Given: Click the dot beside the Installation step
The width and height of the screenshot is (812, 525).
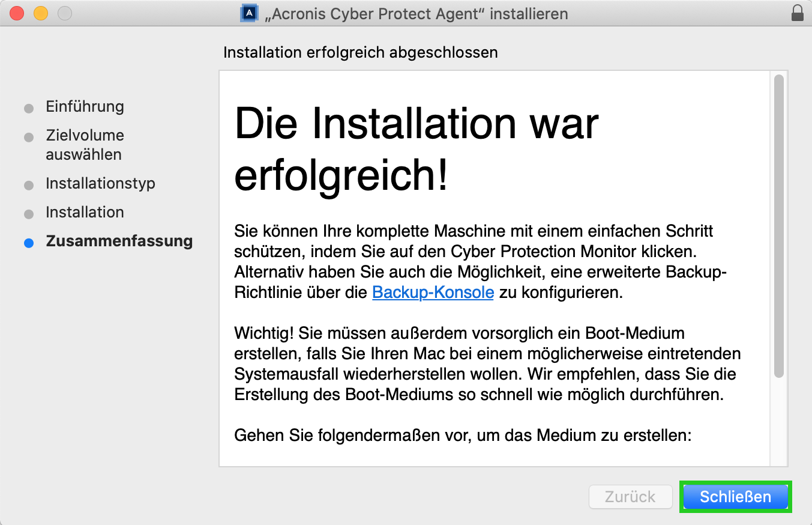Looking at the screenshot, I should pos(28,213).
